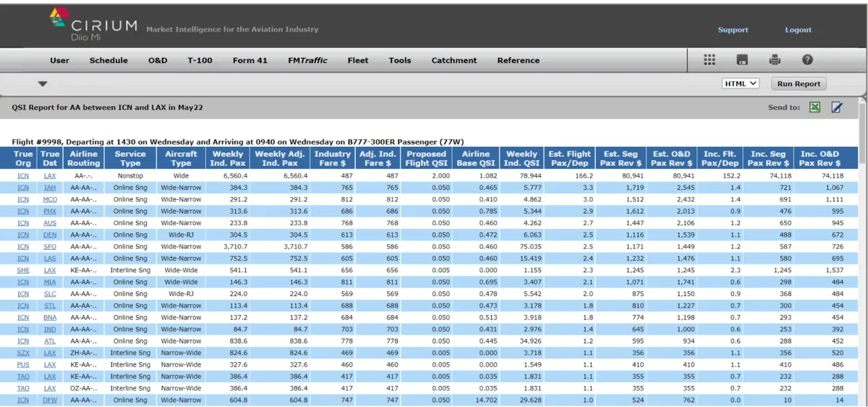The width and height of the screenshot is (868, 407).
Task: Click the STL destination link
Action: tap(50, 306)
